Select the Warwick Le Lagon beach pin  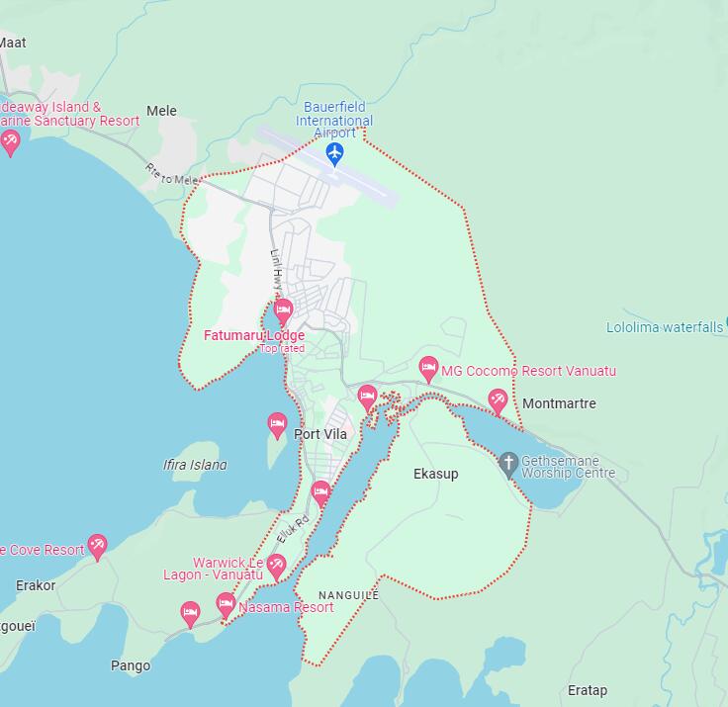point(277,567)
